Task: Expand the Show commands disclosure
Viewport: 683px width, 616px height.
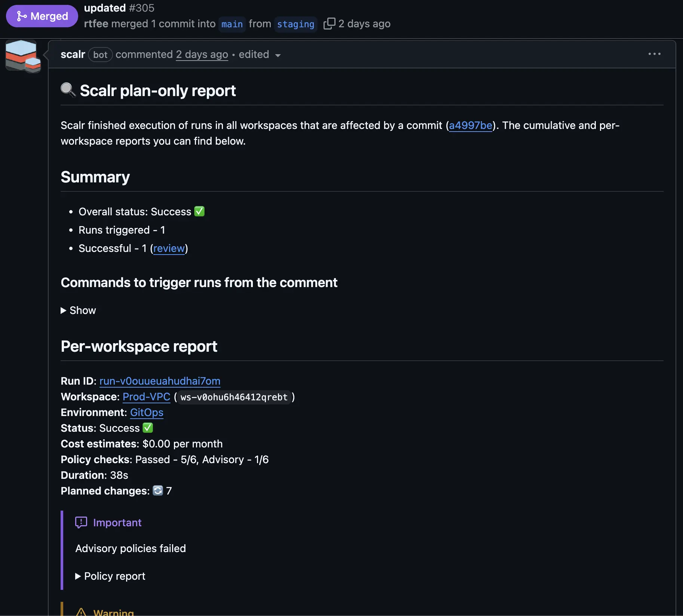Action: (x=78, y=310)
